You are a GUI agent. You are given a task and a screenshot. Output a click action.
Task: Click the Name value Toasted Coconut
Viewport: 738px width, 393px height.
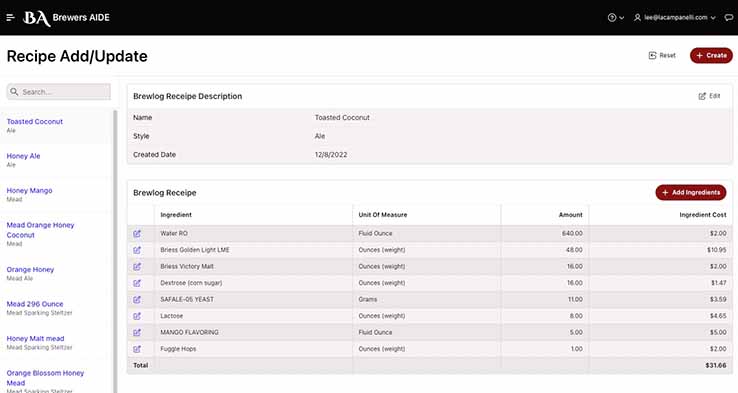(x=342, y=118)
